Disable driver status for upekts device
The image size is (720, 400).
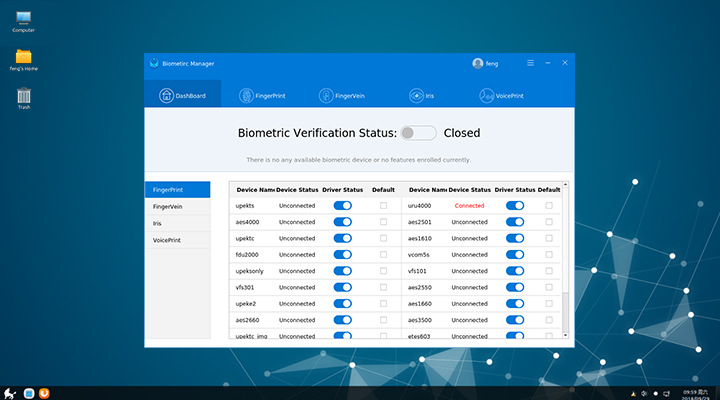[343, 205]
